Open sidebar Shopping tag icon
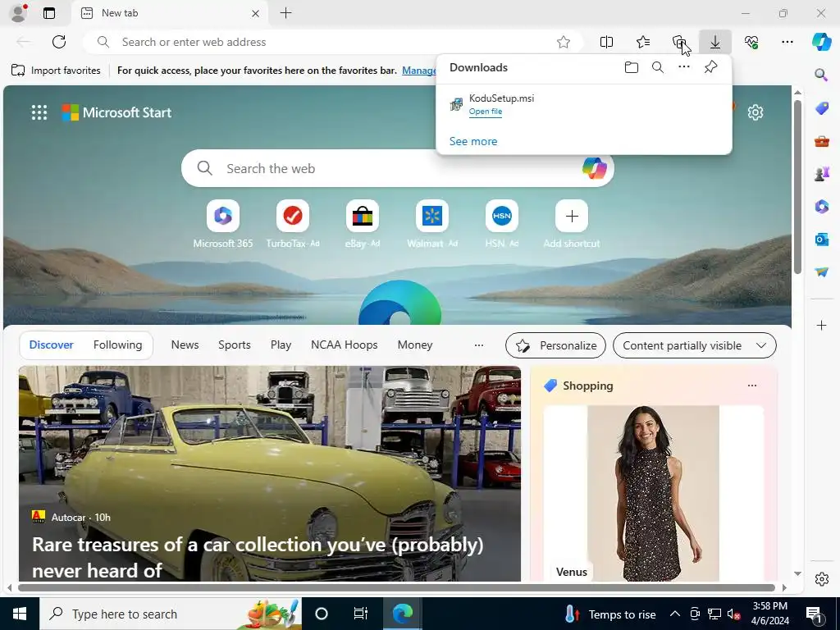This screenshot has width=840, height=630. tap(821, 108)
